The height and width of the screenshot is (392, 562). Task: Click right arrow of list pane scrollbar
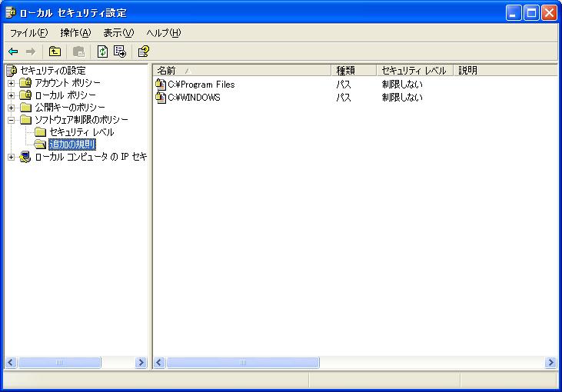pyautogui.click(x=550, y=363)
